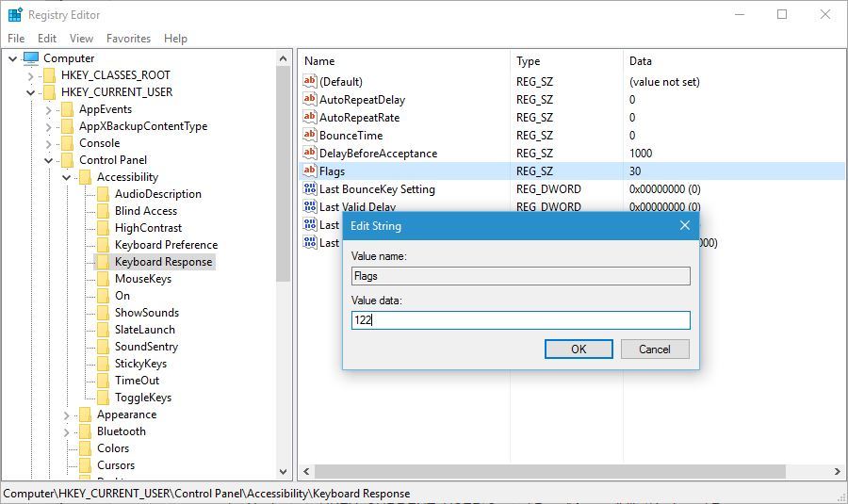848x504 pixels.
Task: Click the Name column header
Action: coord(404,61)
